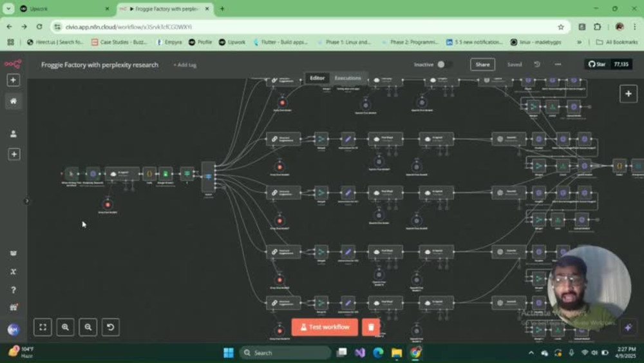The width and height of the screenshot is (644, 363).
Task: Click the top plus icon in n8n sidebar
Action: point(13,80)
